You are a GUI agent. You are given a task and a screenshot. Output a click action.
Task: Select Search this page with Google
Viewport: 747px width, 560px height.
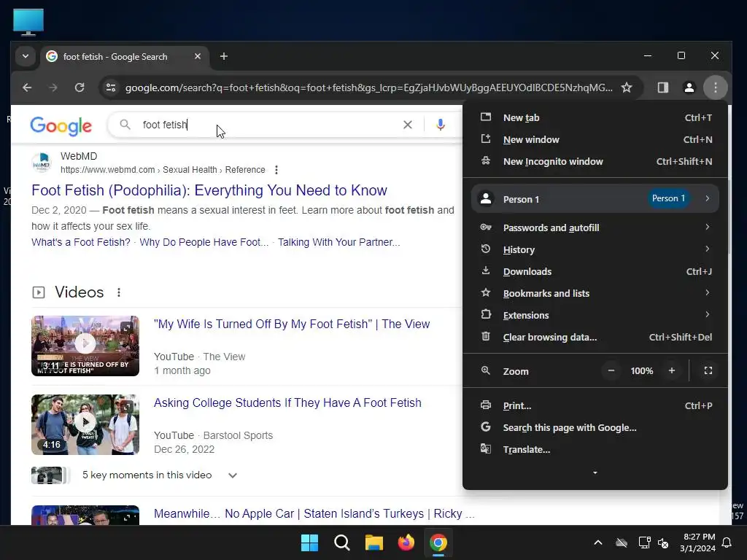tap(595, 427)
